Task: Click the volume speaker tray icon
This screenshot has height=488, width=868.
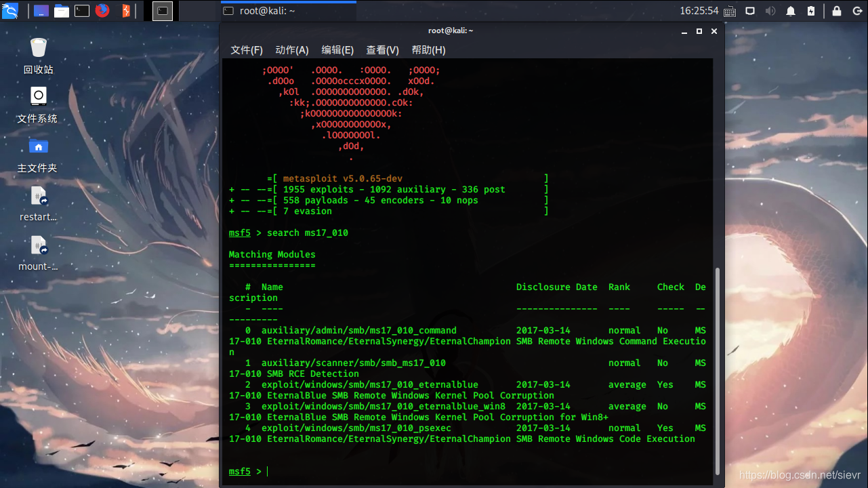Action: (770, 11)
